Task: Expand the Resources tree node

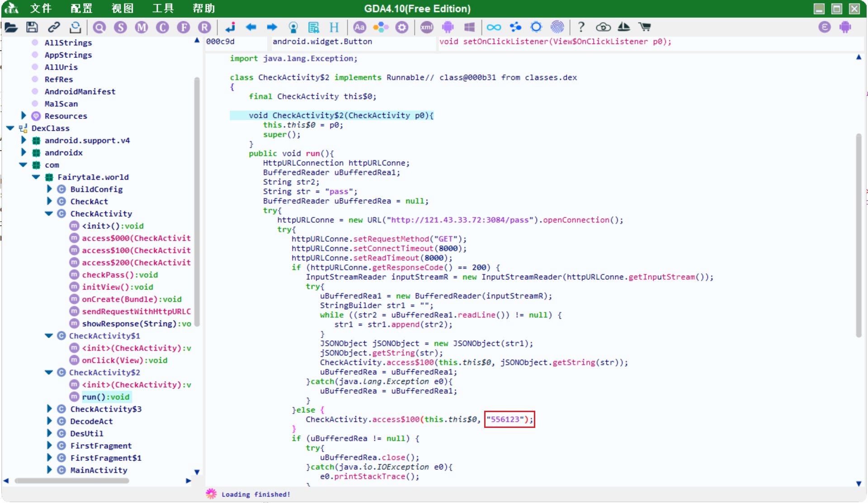Action: [24, 116]
